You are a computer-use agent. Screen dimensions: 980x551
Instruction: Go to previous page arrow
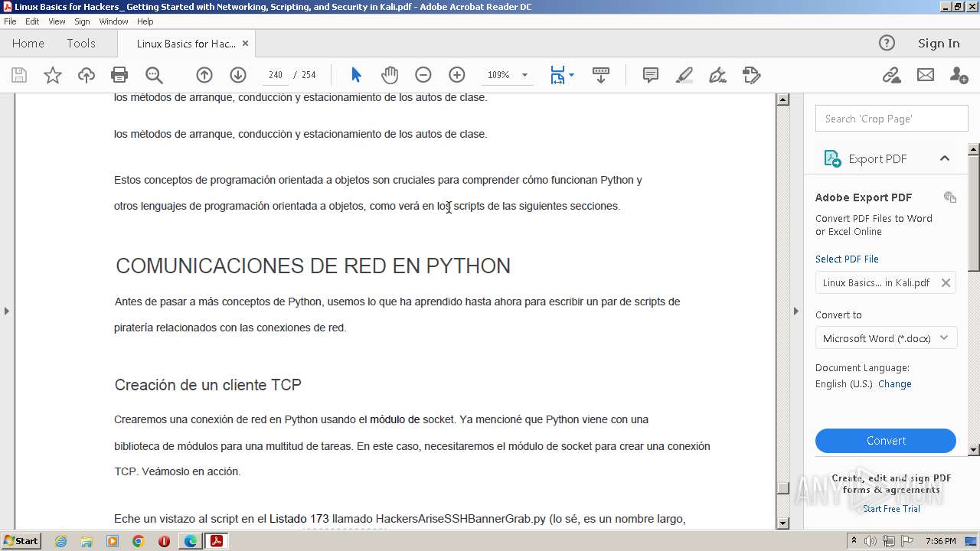pos(204,75)
